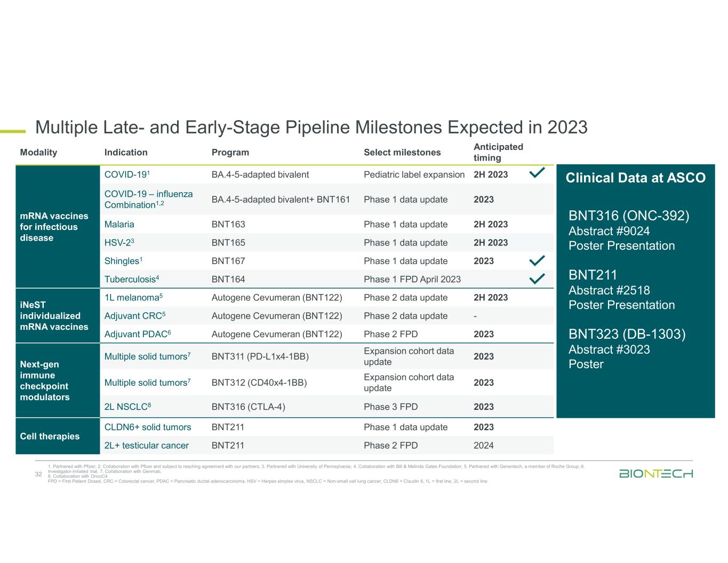Click the 1L melanoma indication
The height and width of the screenshot is (563, 728).
133,297
